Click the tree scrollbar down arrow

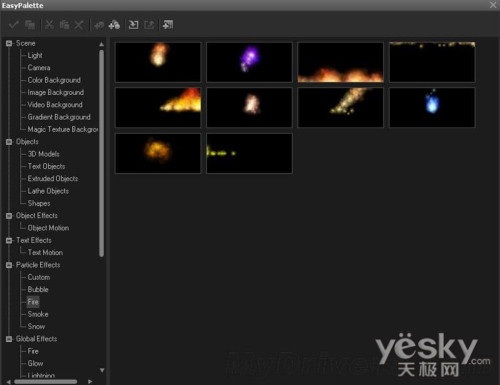tap(102, 370)
